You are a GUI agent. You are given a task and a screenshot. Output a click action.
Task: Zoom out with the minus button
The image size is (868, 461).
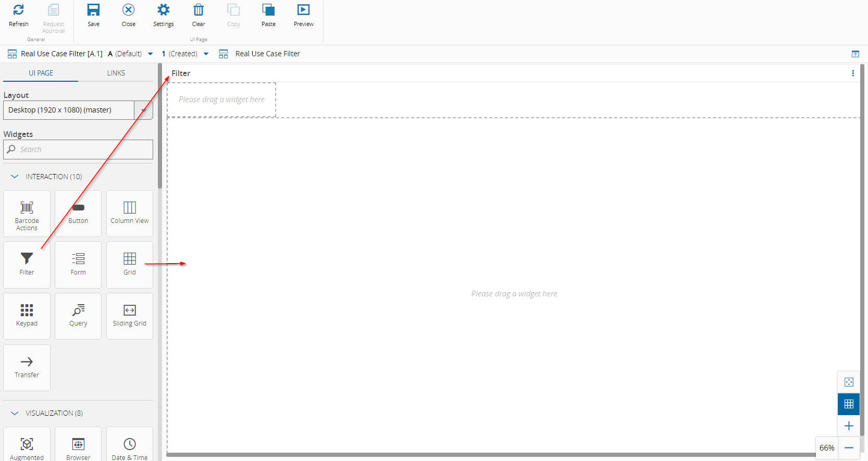tap(849, 448)
